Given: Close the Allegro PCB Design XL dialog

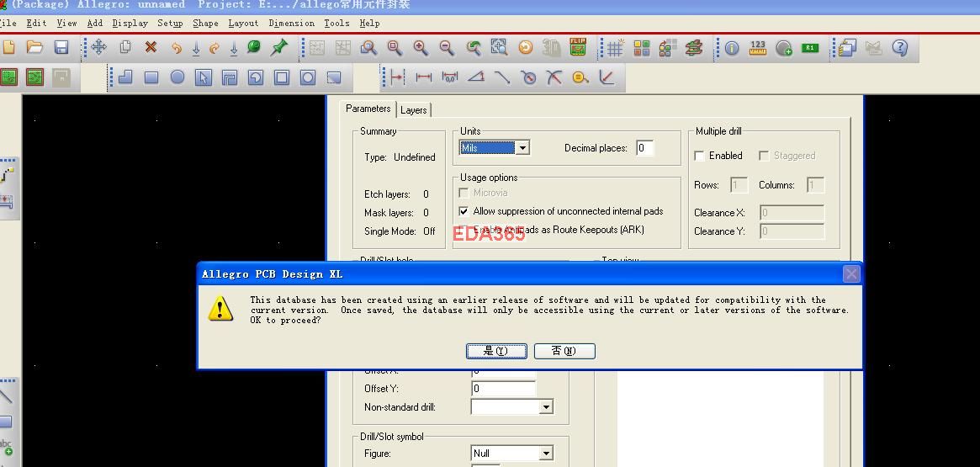Looking at the screenshot, I should click(850, 273).
